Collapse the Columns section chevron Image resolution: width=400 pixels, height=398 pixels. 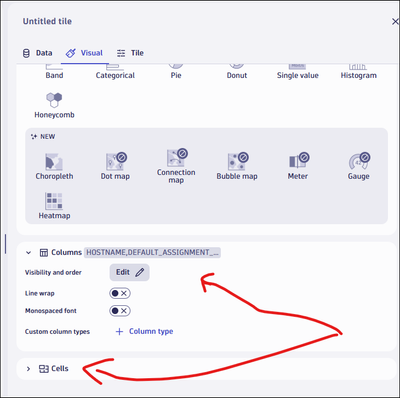click(28, 253)
